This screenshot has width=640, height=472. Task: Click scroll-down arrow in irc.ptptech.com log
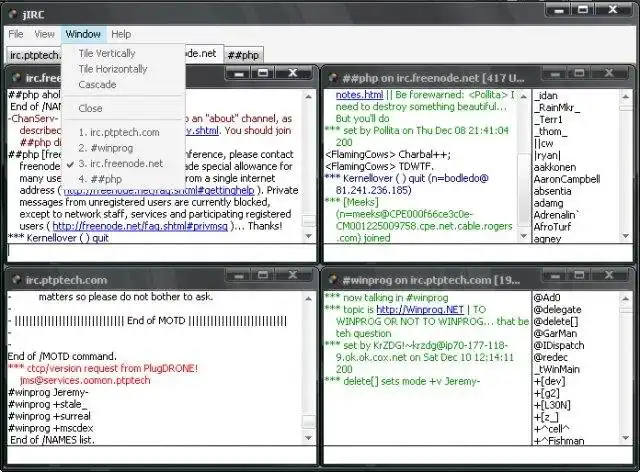[309, 438]
